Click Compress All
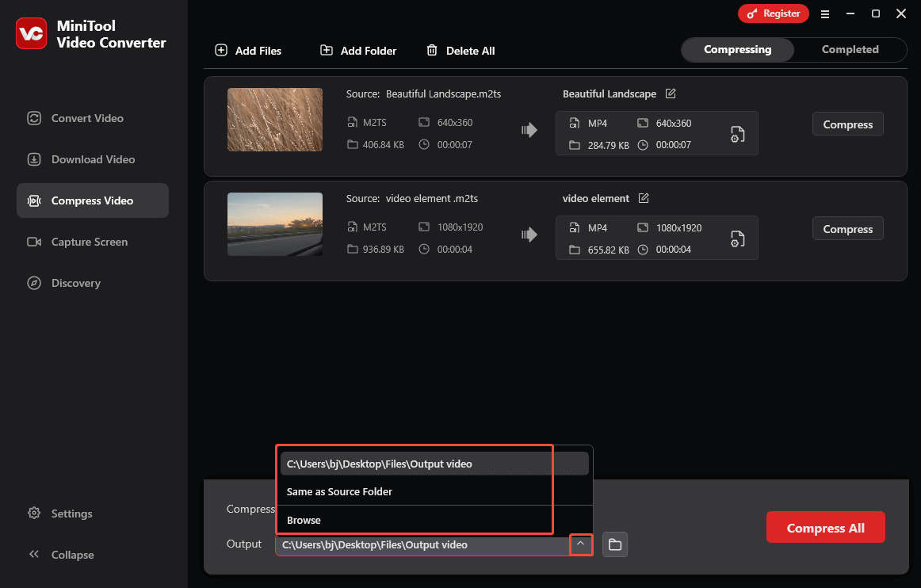This screenshot has height=588, width=921. [825, 528]
